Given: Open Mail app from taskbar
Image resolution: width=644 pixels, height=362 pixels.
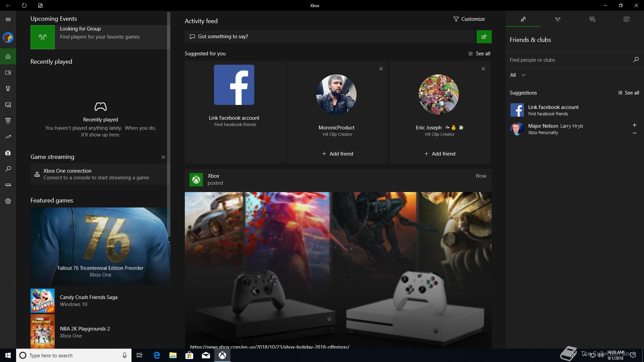Looking at the screenshot, I should click(206, 355).
